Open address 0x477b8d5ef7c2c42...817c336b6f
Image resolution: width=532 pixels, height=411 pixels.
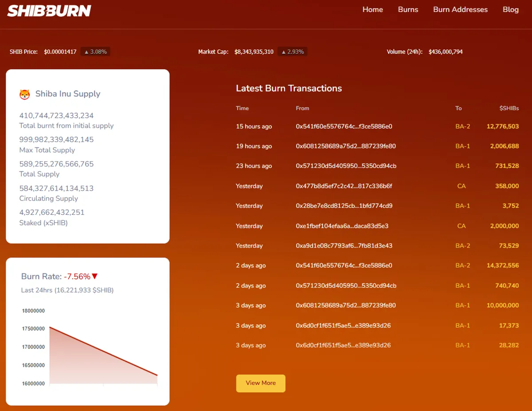[x=344, y=186]
